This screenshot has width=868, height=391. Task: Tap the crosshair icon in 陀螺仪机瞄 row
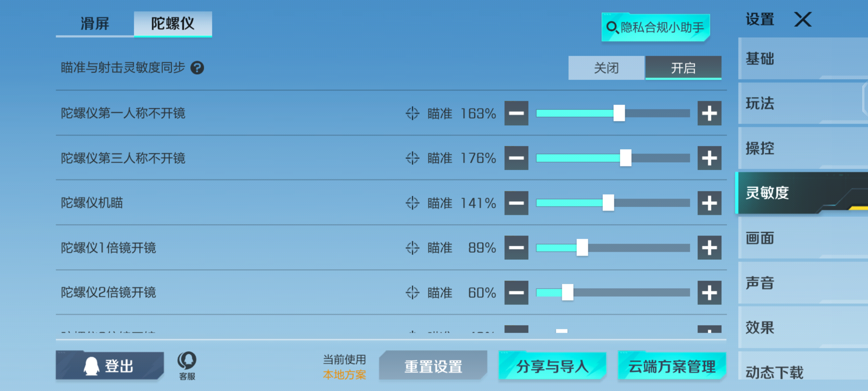[x=412, y=203]
